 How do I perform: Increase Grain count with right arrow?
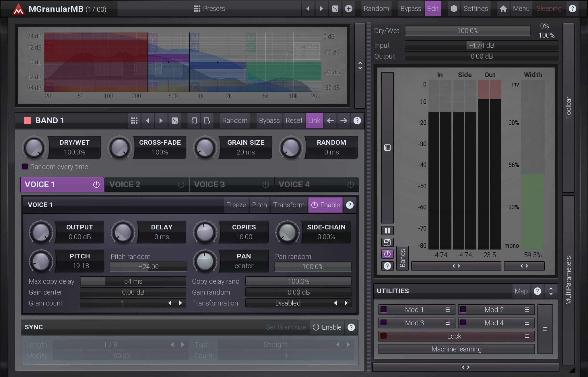pyautogui.click(x=180, y=303)
